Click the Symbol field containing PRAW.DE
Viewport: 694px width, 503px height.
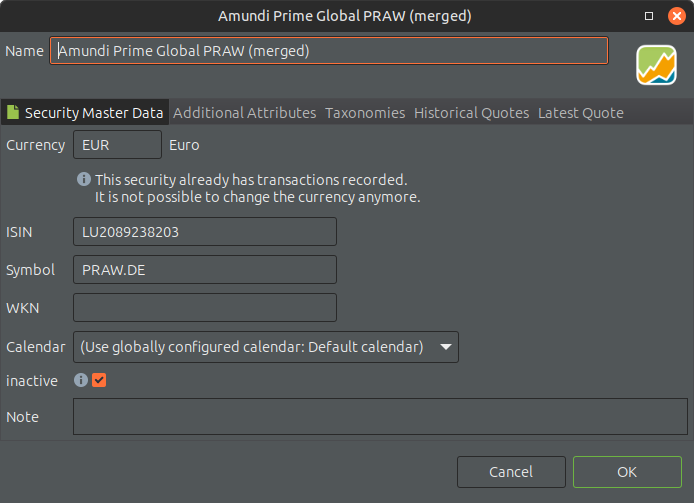205,270
